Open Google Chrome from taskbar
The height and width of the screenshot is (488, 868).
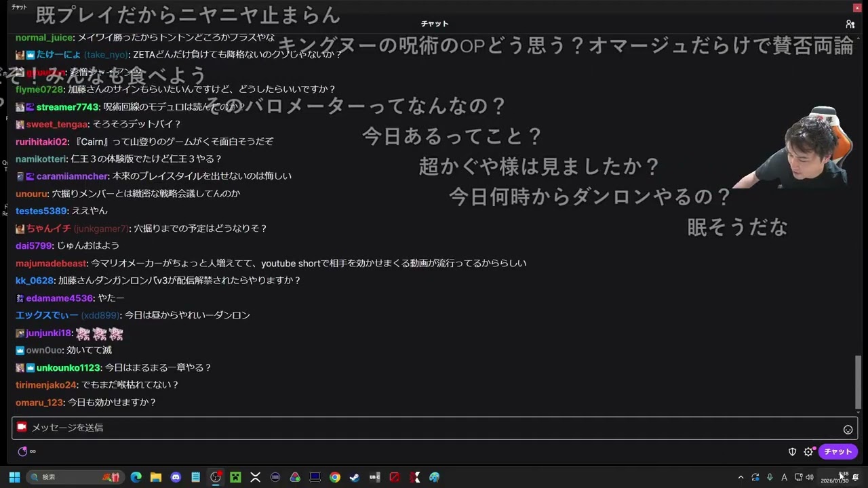335,477
